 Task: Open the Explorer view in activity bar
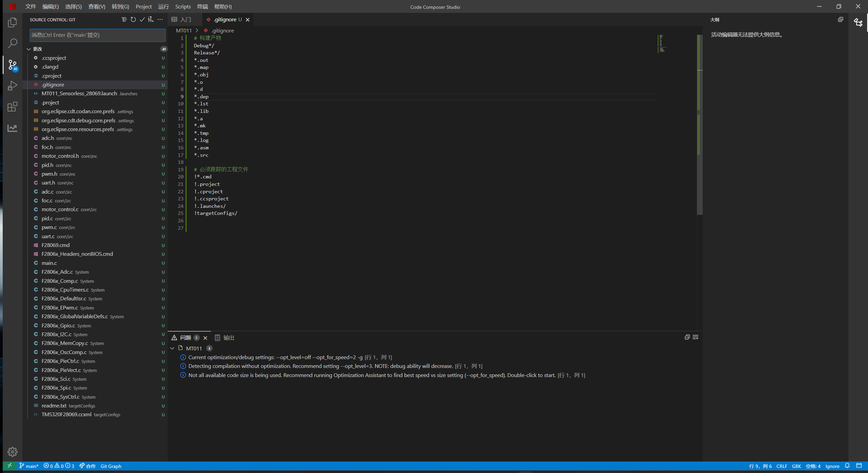13,22
